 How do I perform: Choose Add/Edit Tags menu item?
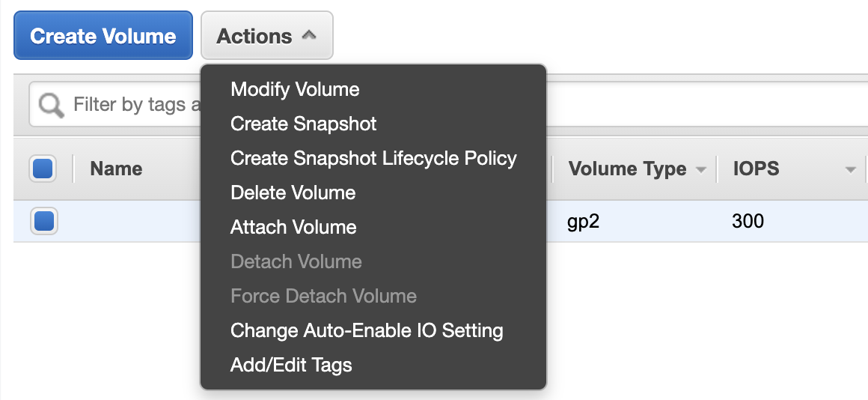pos(291,365)
